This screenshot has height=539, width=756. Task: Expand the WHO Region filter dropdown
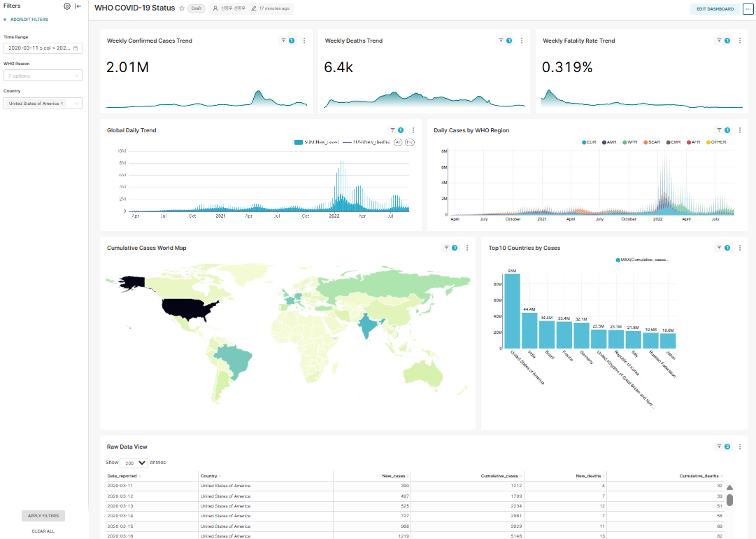43,76
